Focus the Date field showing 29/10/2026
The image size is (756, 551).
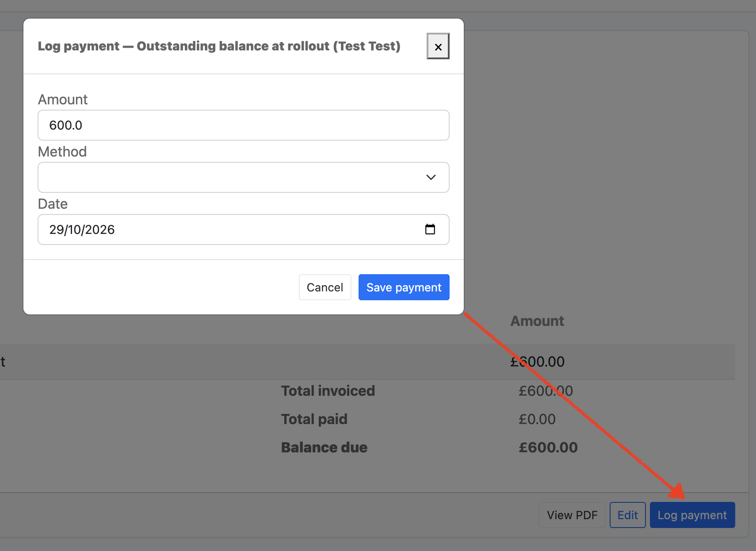click(244, 230)
